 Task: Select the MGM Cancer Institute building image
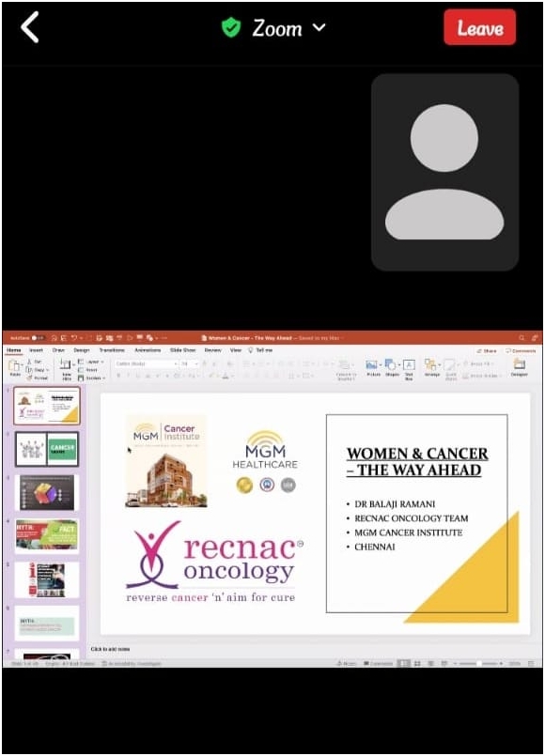(x=166, y=461)
